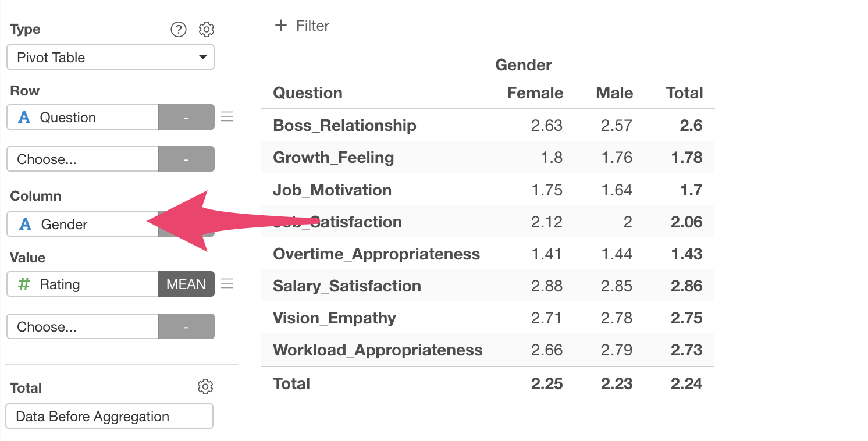Image resolution: width=868 pixels, height=441 pixels.
Task: Open the Question row column selector
Action: 83,118
